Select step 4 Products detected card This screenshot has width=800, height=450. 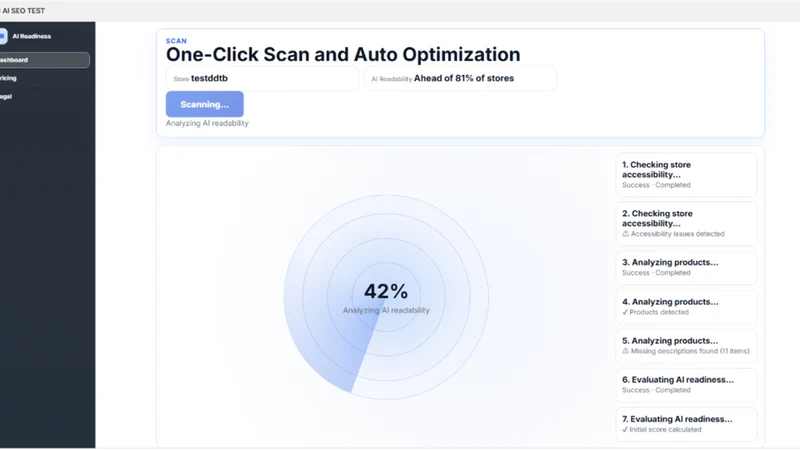pos(686,307)
